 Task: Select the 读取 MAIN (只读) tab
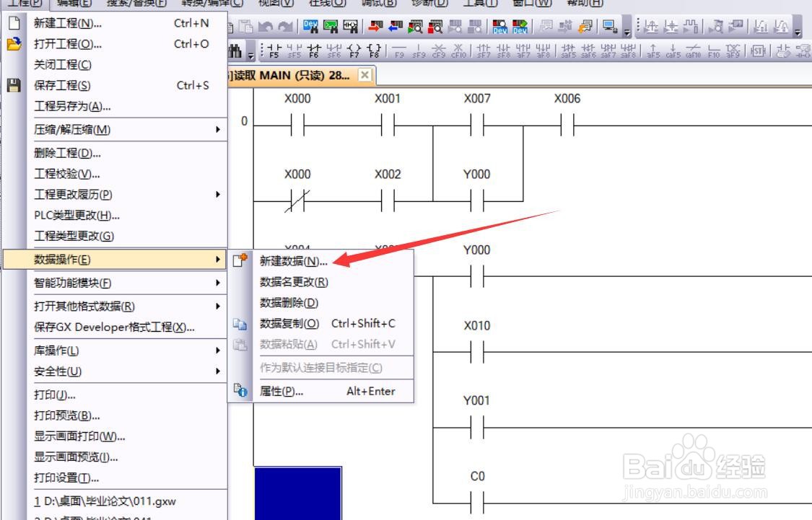tap(292, 76)
